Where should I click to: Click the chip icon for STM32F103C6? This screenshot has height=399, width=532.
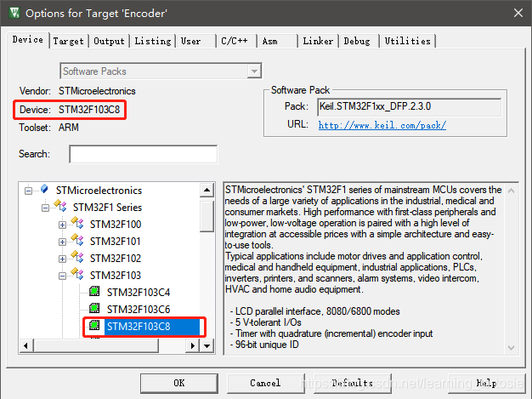94,308
